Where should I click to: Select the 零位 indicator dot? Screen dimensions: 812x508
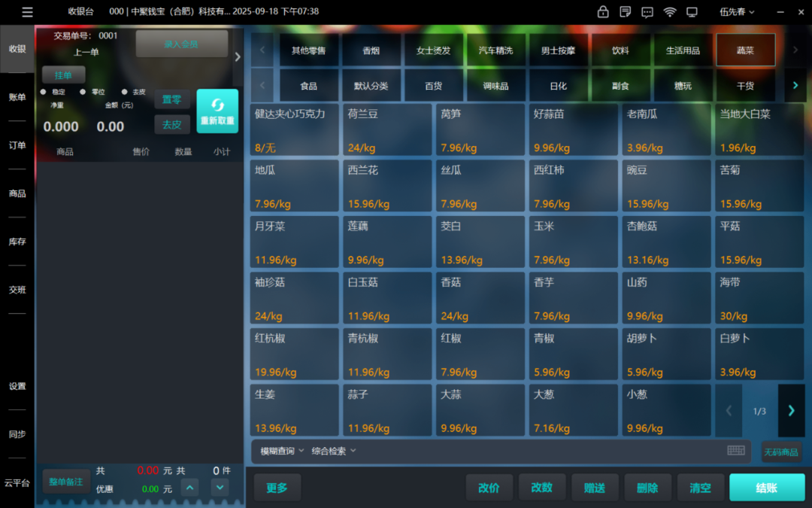[x=83, y=92]
